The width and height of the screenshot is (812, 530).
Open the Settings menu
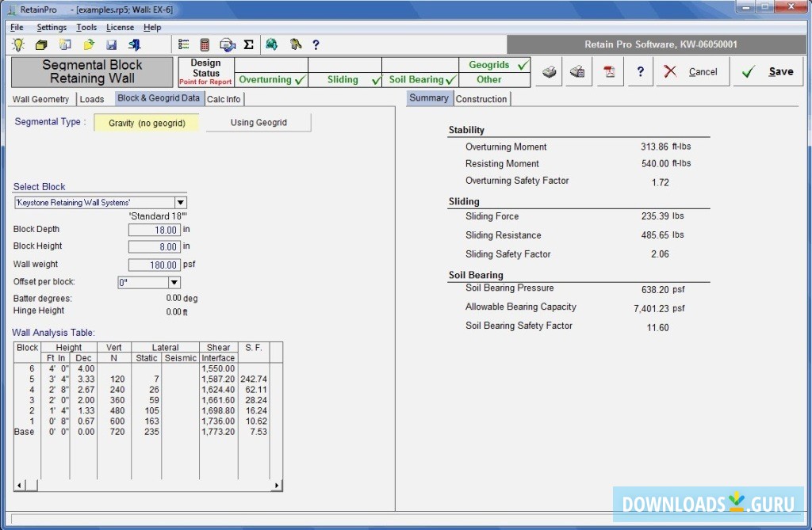(52, 28)
